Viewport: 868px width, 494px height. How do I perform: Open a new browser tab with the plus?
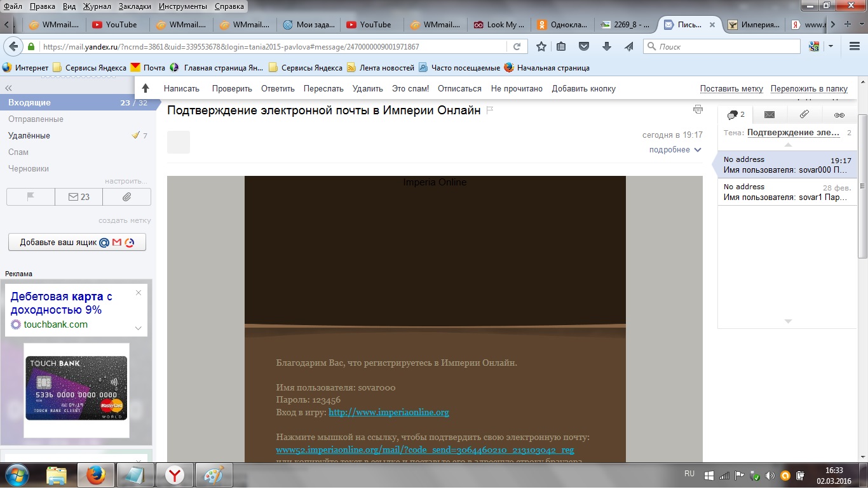point(848,24)
